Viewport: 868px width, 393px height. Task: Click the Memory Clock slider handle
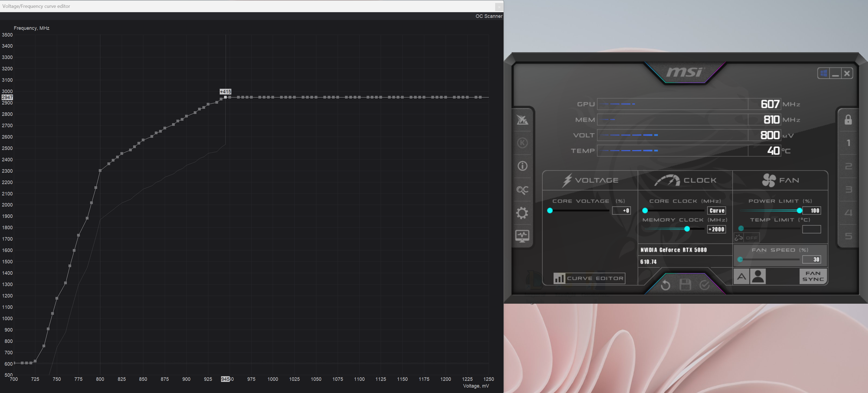687,229
